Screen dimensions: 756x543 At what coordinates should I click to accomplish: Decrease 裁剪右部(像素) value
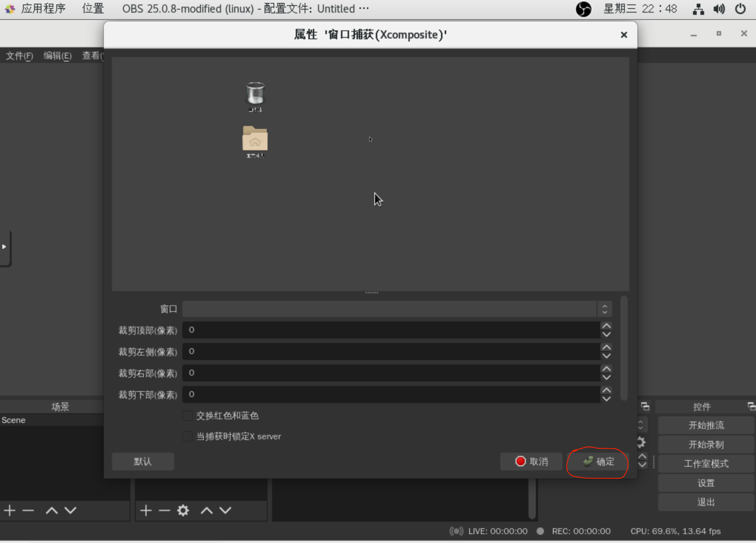tap(607, 377)
